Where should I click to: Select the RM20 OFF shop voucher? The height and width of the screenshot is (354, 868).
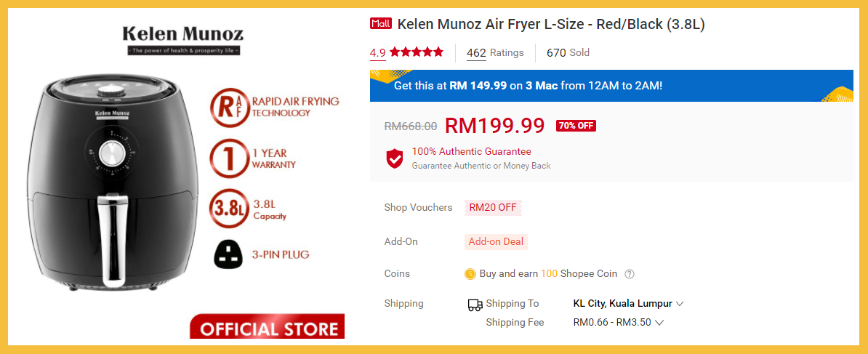(x=493, y=207)
